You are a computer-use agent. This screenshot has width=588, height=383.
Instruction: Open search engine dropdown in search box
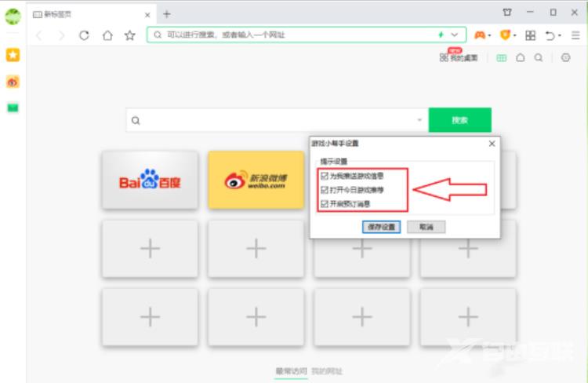tap(419, 120)
